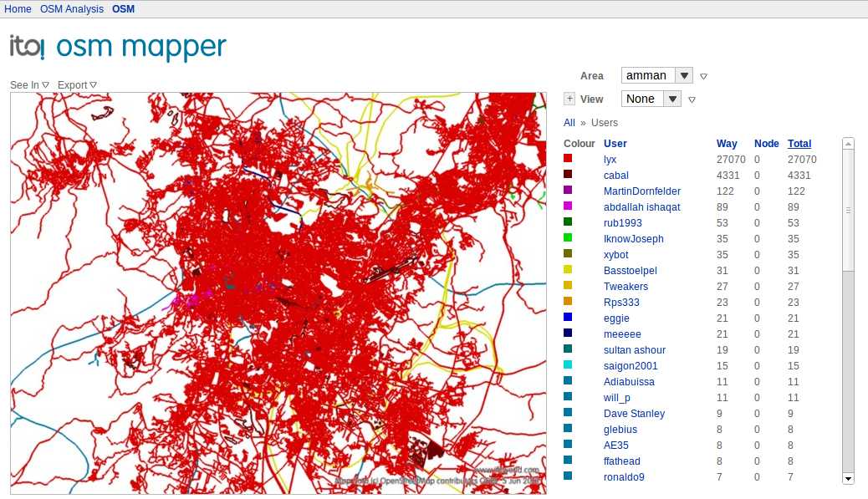Viewport: 868px width, 499px height.
Task: Open user AE35
Action: (x=616, y=446)
